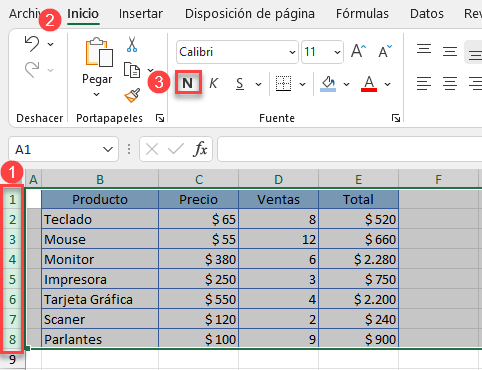Screen dimensions: 482x370
Task: Toggle underline with the S button
Action: coord(239,84)
